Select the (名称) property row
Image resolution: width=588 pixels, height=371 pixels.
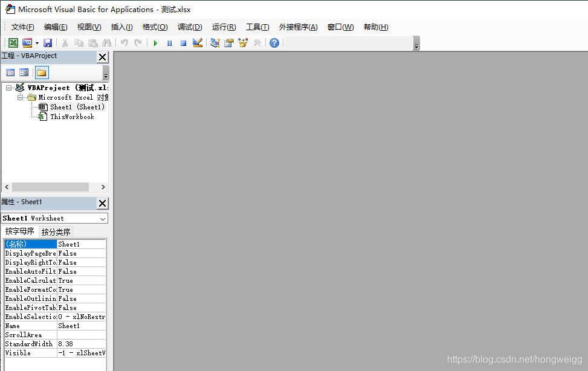pyautogui.click(x=55, y=244)
